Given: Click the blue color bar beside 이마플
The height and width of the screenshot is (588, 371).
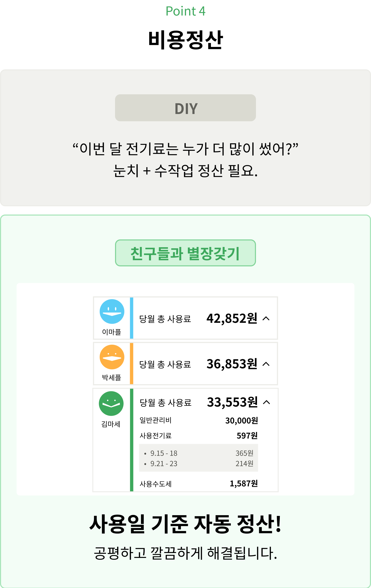Looking at the screenshot, I should coord(132,318).
